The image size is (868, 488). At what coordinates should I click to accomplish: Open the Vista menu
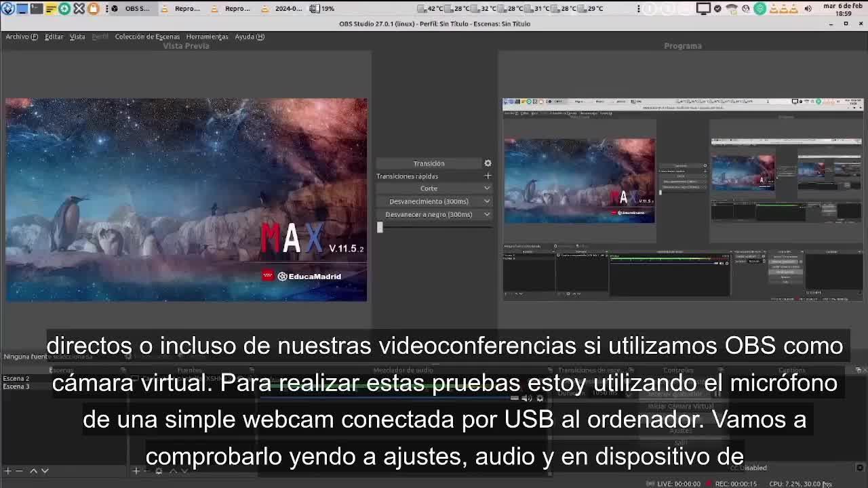pyautogui.click(x=77, y=37)
